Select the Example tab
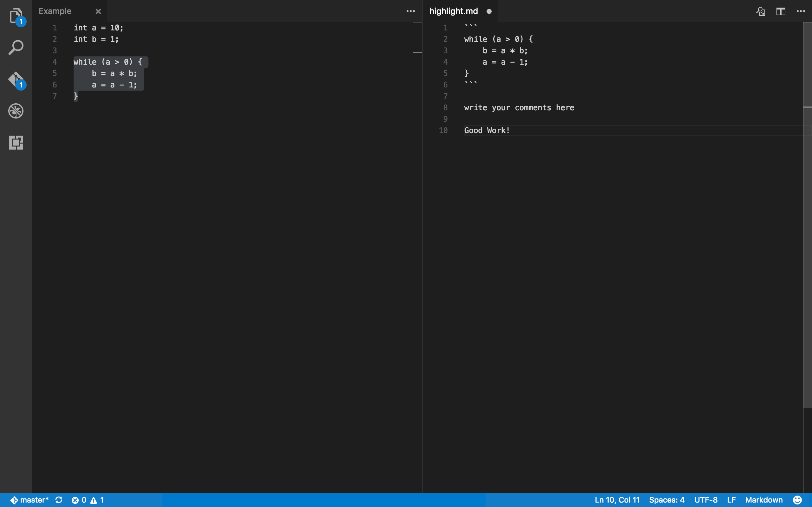 click(x=56, y=11)
